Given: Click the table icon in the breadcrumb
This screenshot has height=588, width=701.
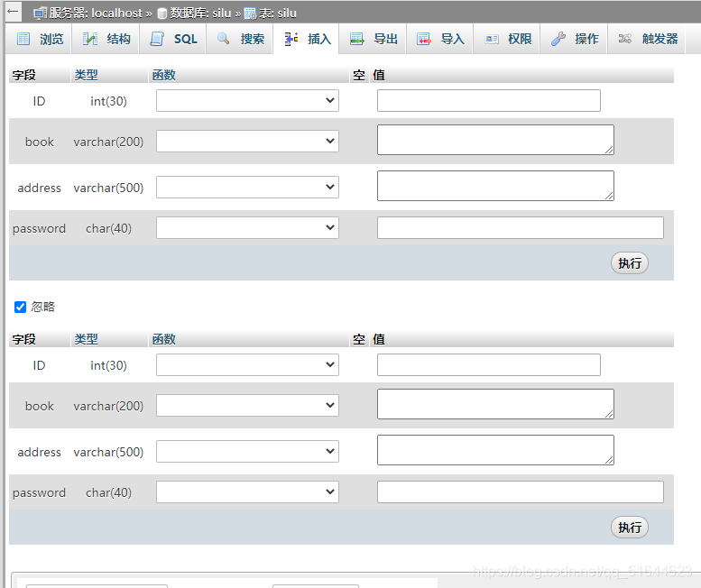Looking at the screenshot, I should pos(251,14).
